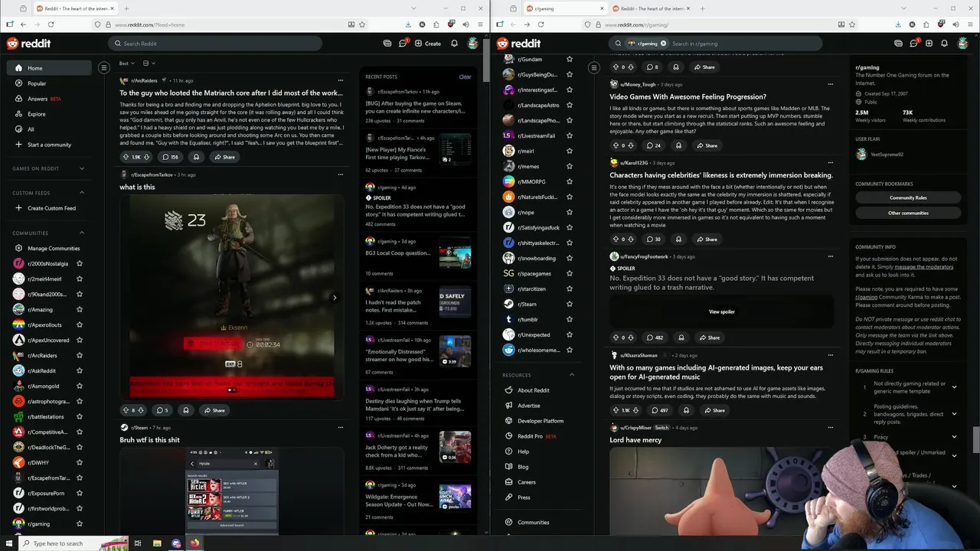
Task: Open About Reddit under Resources
Action: coord(533,390)
